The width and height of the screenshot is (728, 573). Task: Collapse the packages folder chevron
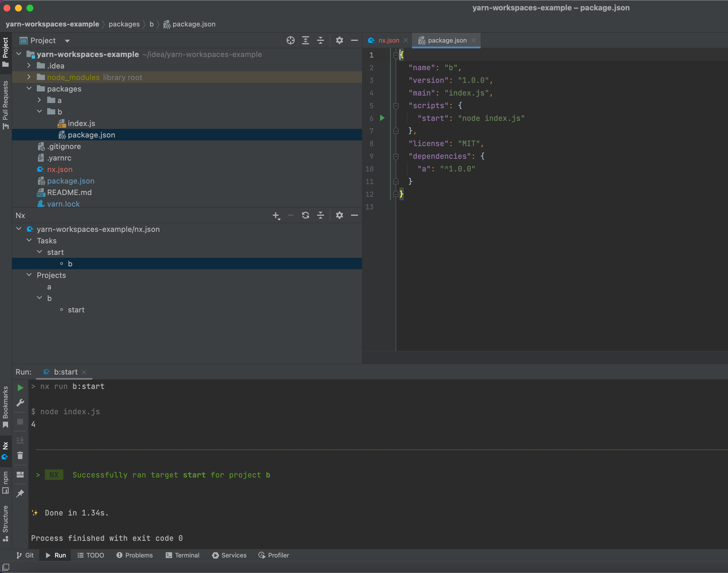(x=29, y=88)
